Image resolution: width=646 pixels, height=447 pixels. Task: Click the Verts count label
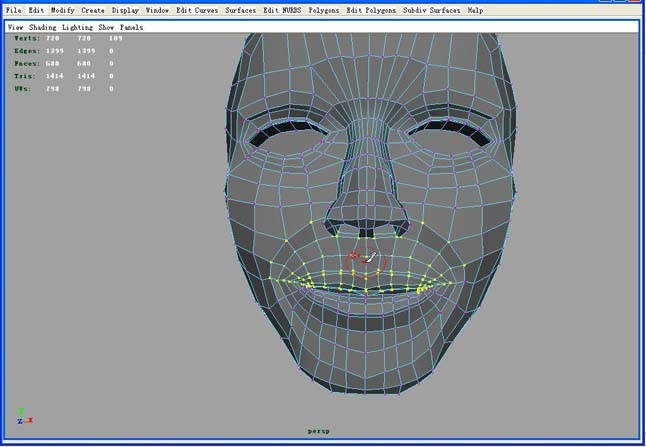coord(27,38)
